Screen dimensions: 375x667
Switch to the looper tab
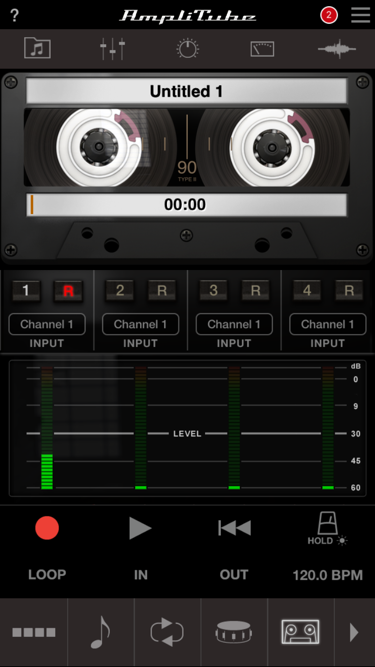[x=167, y=632]
